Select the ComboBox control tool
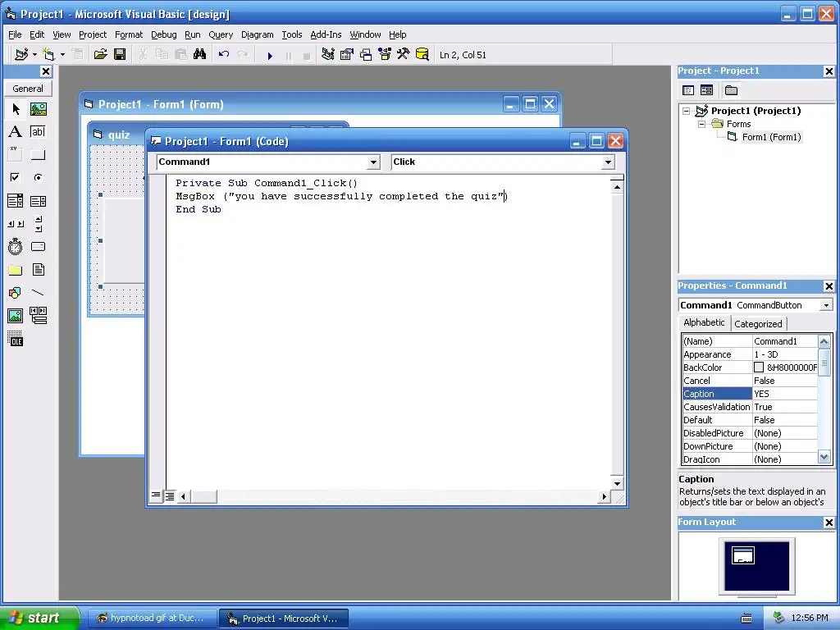The width and height of the screenshot is (840, 630). (x=16, y=201)
